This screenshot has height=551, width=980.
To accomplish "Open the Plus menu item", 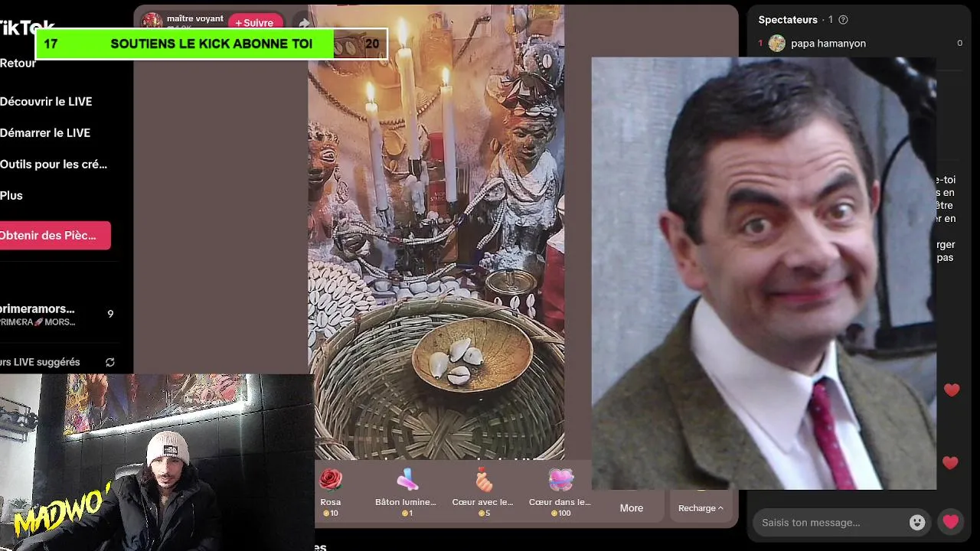I will pyautogui.click(x=11, y=195).
